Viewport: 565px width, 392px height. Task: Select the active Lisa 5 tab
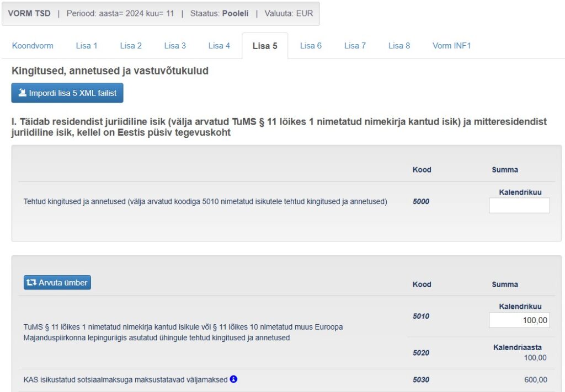click(x=265, y=46)
